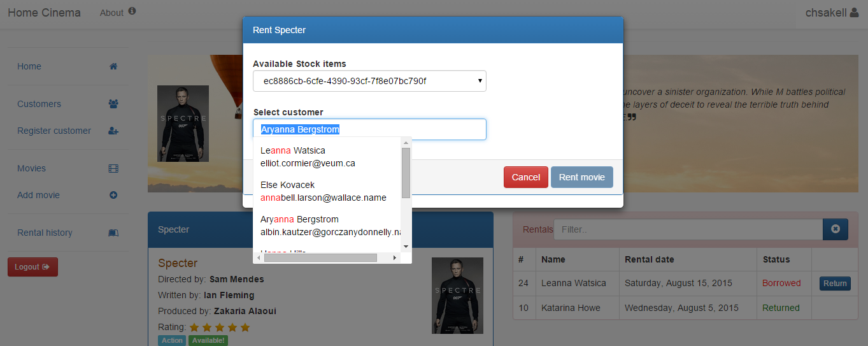The height and width of the screenshot is (346, 868).
Task: Open the Movies sidebar menu item
Action: [32, 168]
